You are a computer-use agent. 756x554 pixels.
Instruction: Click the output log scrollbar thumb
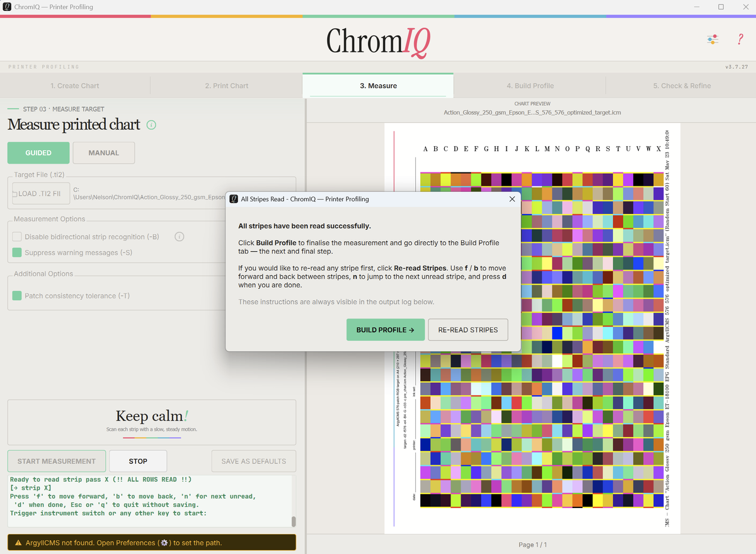point(293,521)
